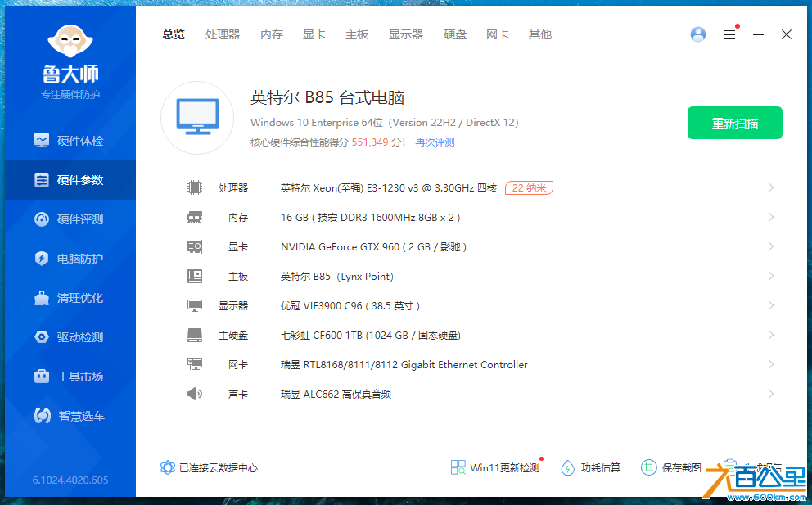Click the user account avatar icon
Screen dimensions: 812x505
click(698, 34)
